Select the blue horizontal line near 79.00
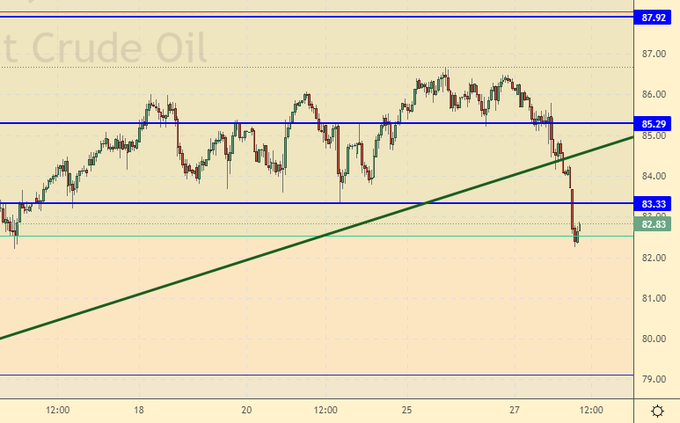680x423 pixels. 300,376
